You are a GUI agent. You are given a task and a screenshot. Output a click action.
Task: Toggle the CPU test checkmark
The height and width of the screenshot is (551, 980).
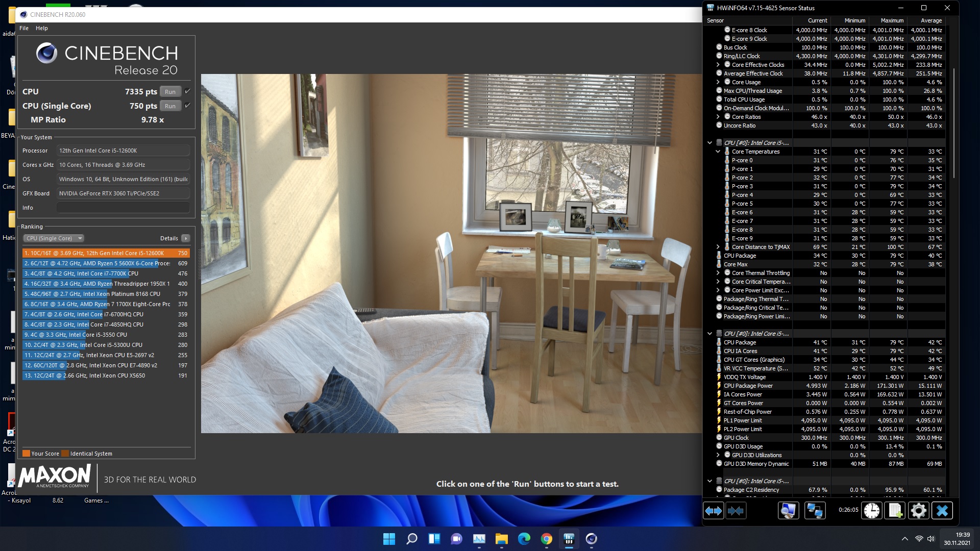(187, 91)
